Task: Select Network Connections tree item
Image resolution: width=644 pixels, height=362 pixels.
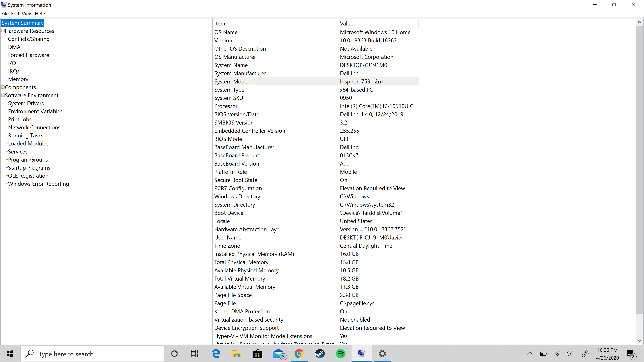Action: (x=34, y=127)
